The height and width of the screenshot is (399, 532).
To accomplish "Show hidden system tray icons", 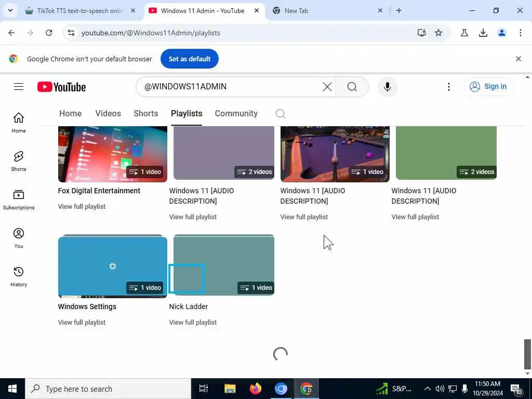I will pos(428,389).
